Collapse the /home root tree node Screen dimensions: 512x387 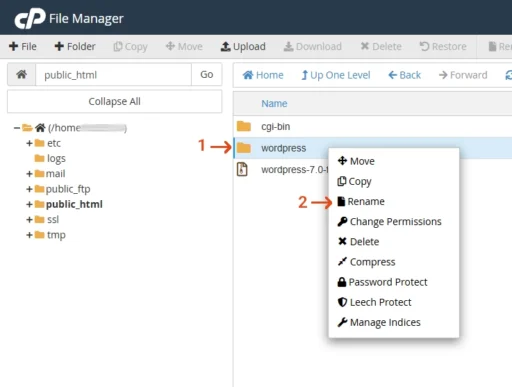pos(17,128)
